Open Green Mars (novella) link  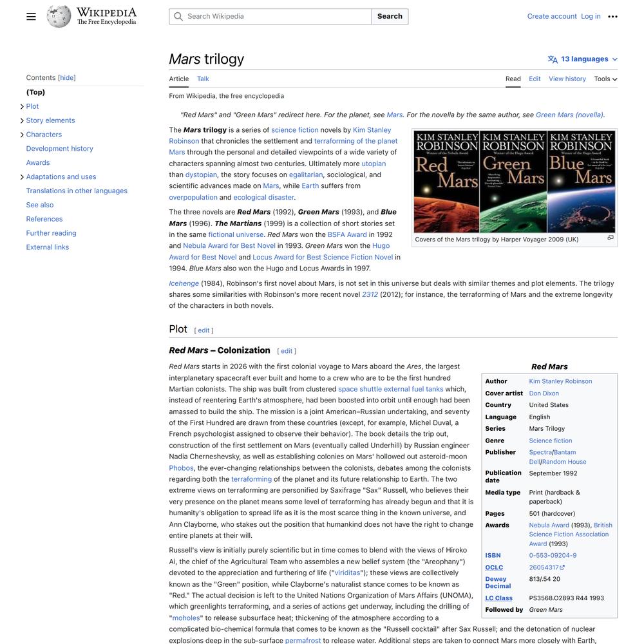tap(570, 115)
